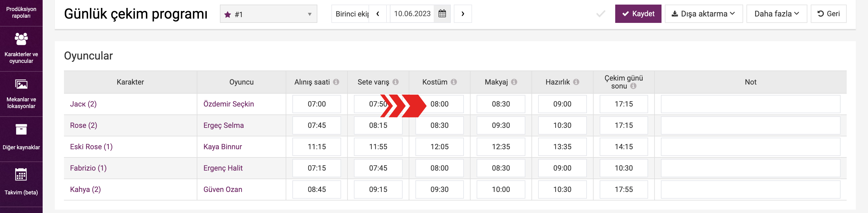Open actor link Özdemir Seçkin

tap(228, 104)
